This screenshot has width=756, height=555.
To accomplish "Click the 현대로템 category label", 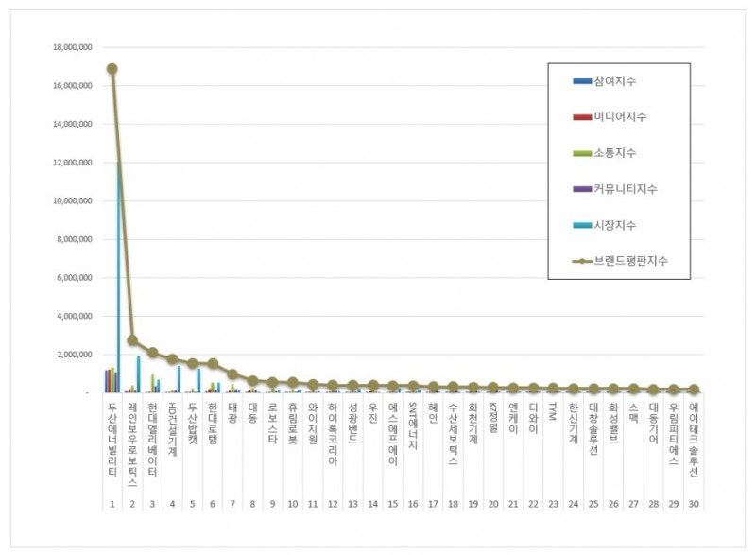I will (213, 424).
